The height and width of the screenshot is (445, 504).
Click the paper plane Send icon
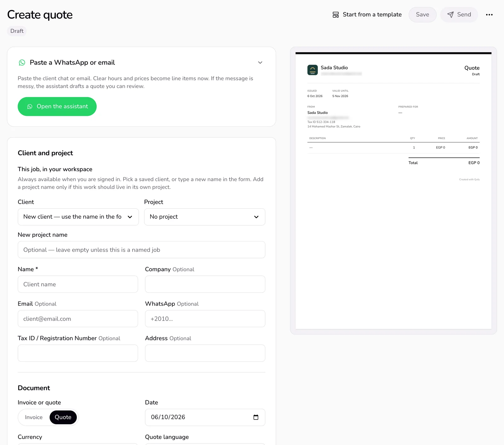pyautogui.click(x=450, y=15)
